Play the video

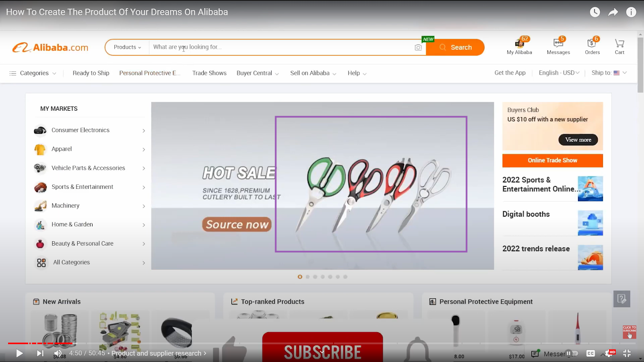point(19,354)
